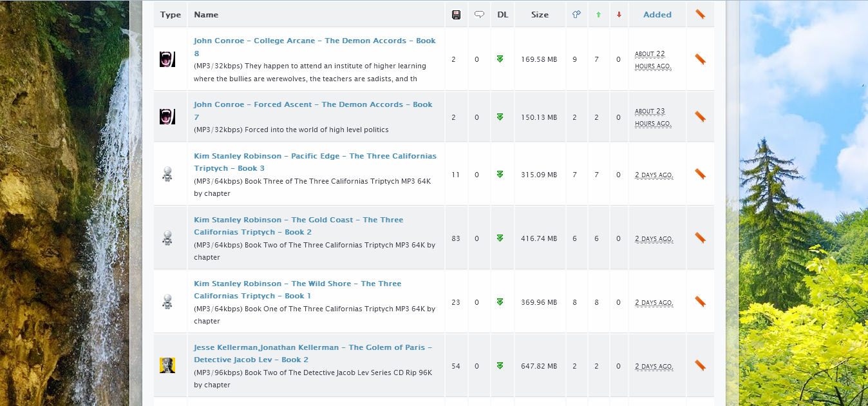The height and width of the screenshot is (406, 868).
Task: Click the Size column header
Action: pyautogui.click(x=540, y=14)
